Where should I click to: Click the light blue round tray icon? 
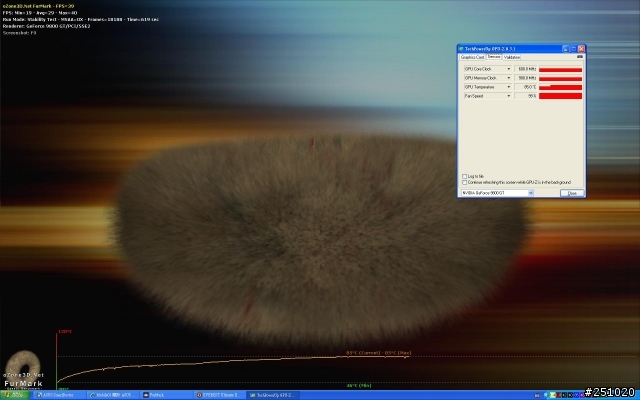click(546, 395)
